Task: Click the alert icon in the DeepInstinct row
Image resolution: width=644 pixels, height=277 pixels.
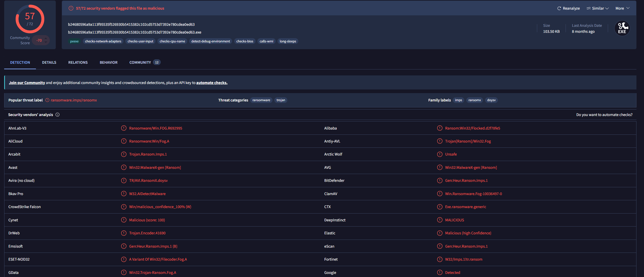Action: [x=440, y=220]
